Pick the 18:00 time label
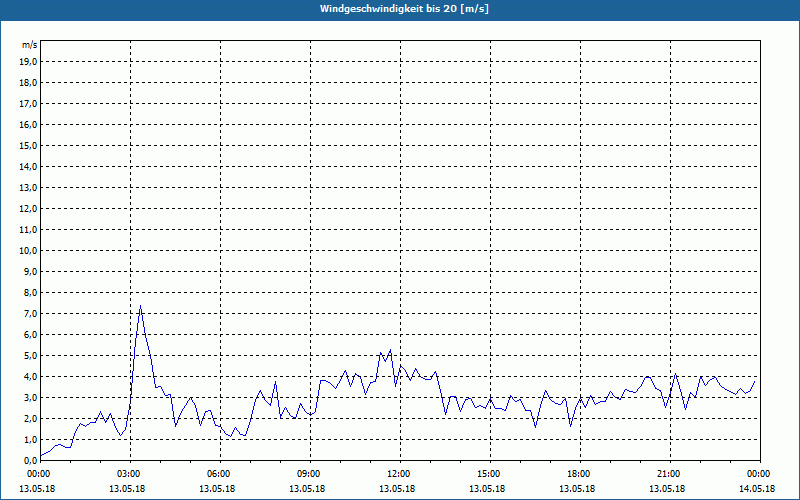 580,474
